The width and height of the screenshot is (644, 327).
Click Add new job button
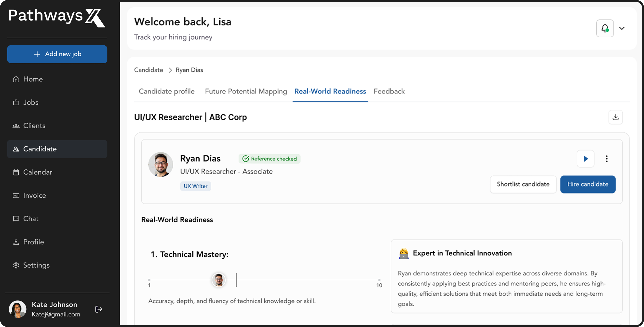click(57, 54)
